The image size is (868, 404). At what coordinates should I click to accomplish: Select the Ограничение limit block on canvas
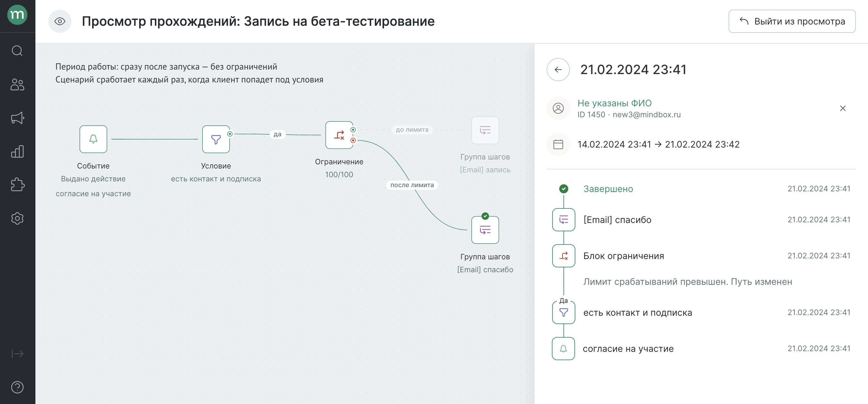click(339, 135)
